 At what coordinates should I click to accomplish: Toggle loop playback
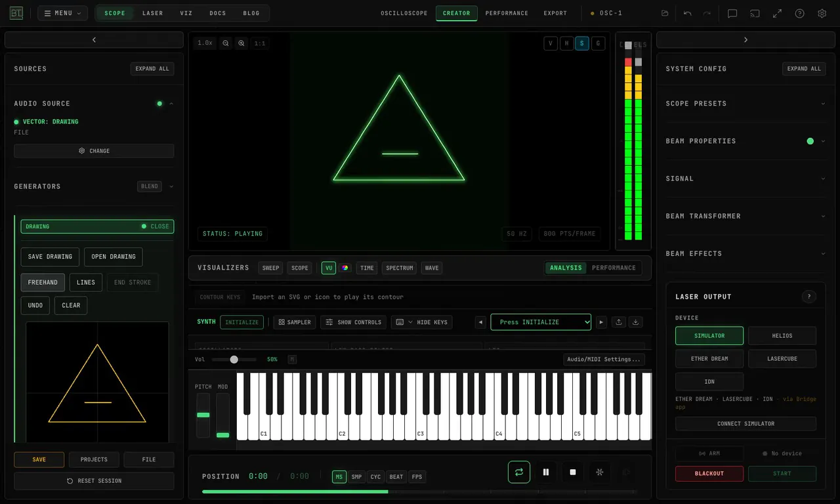pyautogui.click(x=519, y=472)
